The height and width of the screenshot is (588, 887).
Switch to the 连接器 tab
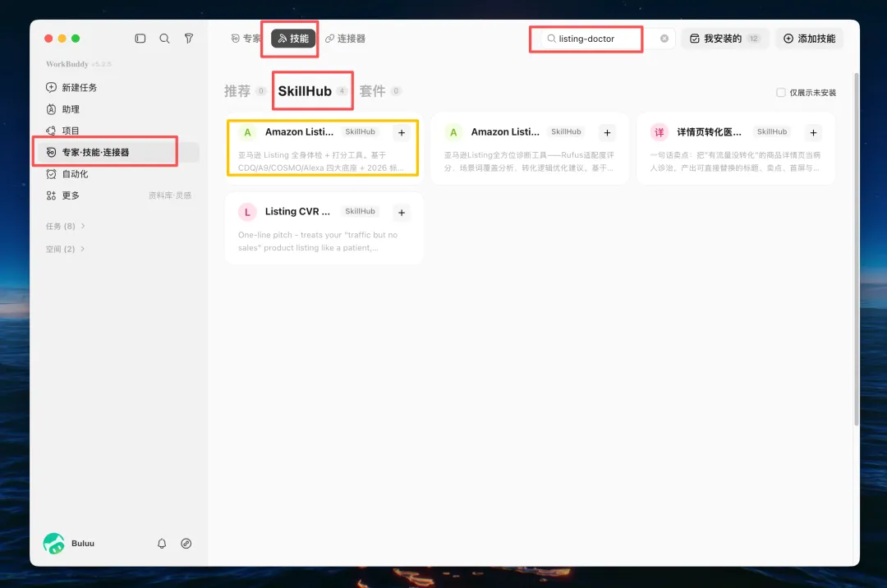coord(345,39)
